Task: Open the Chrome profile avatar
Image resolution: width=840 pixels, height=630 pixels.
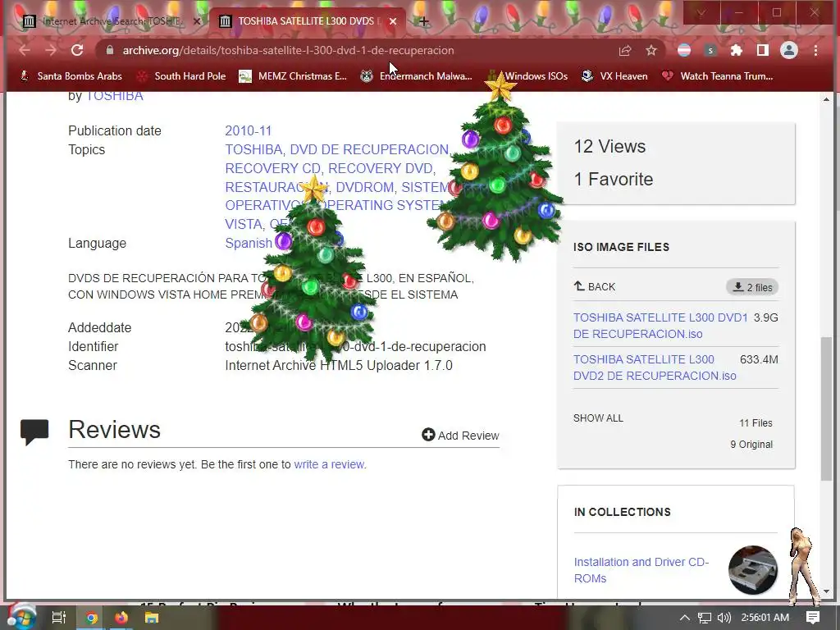Action: (x=788, y=50)
